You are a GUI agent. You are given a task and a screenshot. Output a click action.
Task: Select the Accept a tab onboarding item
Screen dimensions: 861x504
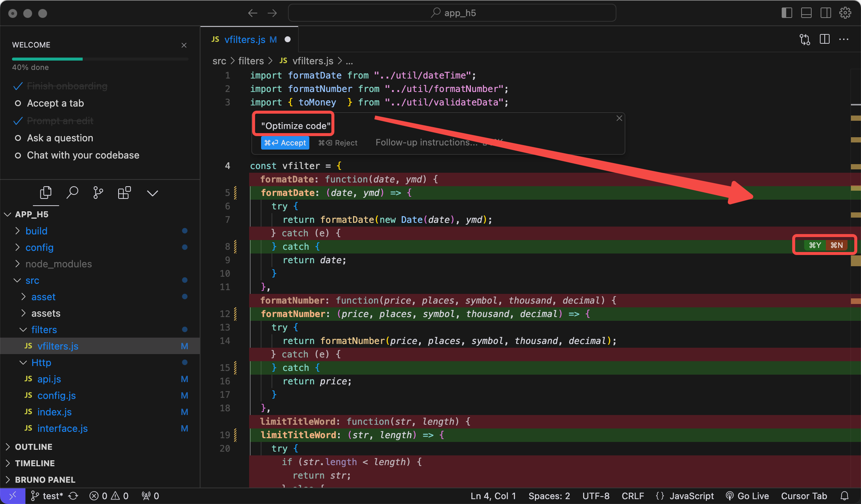[55, 103]
